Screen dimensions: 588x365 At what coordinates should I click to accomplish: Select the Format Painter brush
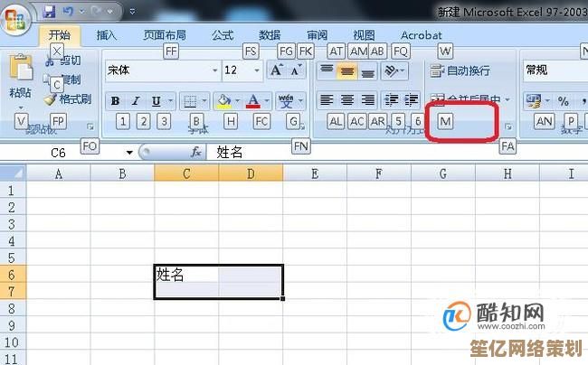[x=51, y=99]
